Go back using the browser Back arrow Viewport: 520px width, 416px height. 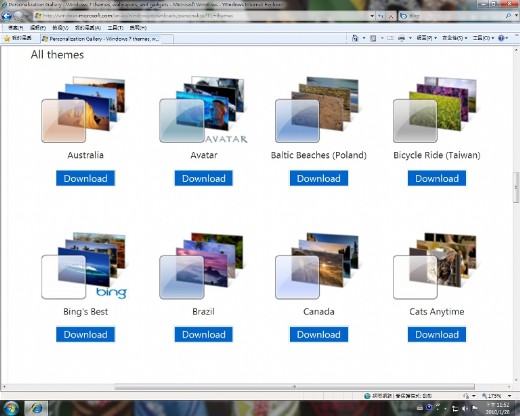(6, 16)
